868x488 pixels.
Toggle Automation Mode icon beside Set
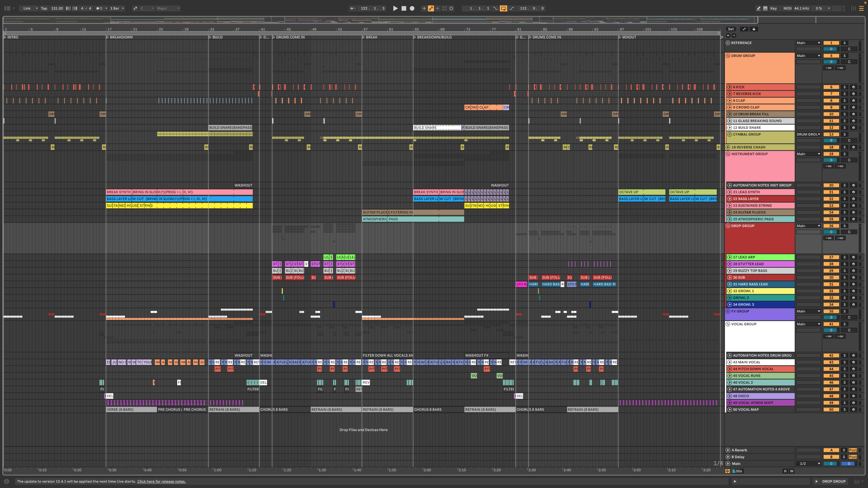tap(744, 29)
